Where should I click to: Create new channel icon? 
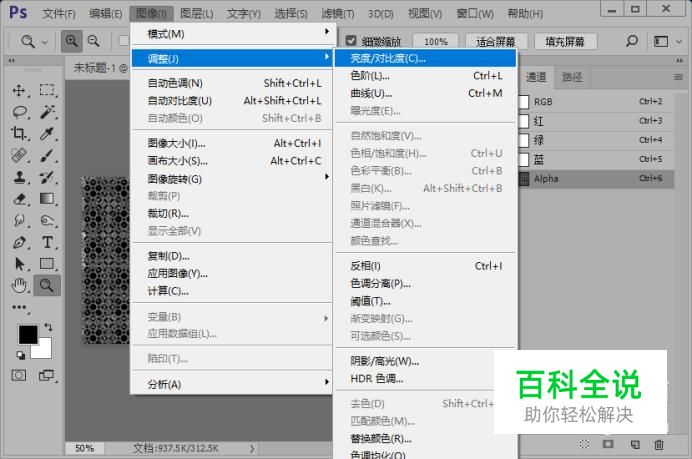pos(635,444)
